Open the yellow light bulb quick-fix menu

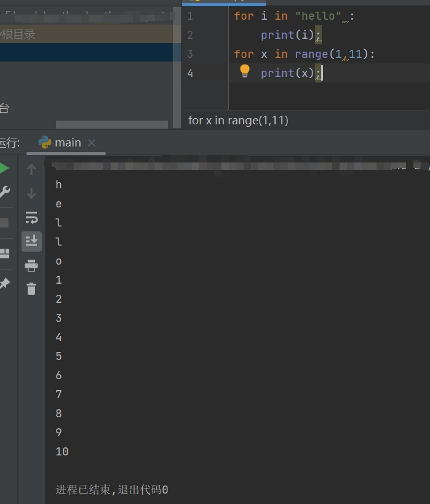(245, 71)
